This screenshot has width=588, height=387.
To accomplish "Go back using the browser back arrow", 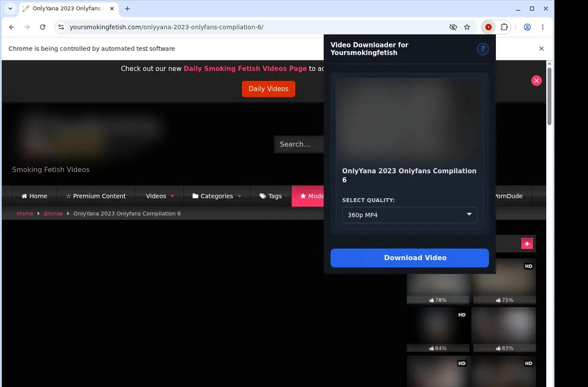I will coord(12,27).
